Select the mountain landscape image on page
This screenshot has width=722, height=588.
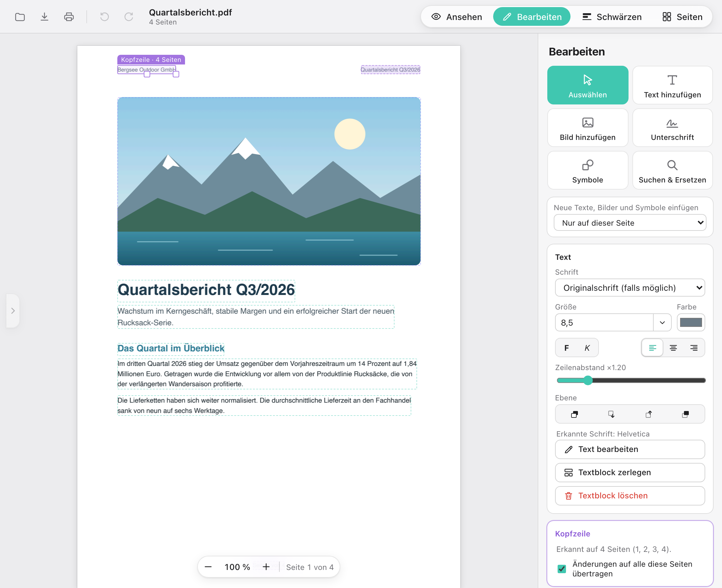click(269, 181)
